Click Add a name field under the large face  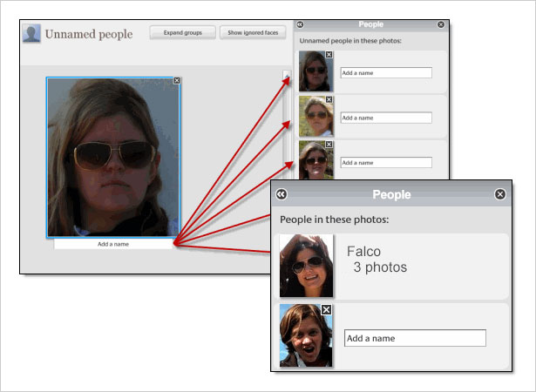113,244
